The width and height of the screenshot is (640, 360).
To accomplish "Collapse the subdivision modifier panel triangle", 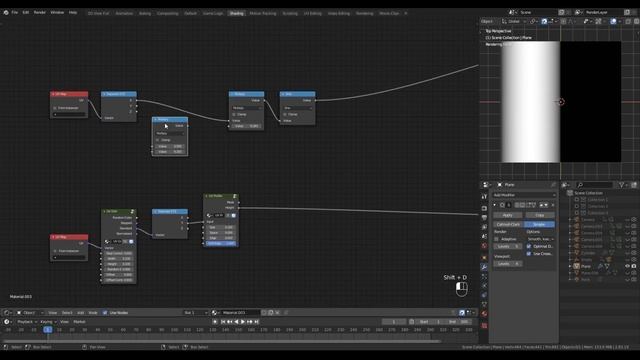I will pos(495,205).
